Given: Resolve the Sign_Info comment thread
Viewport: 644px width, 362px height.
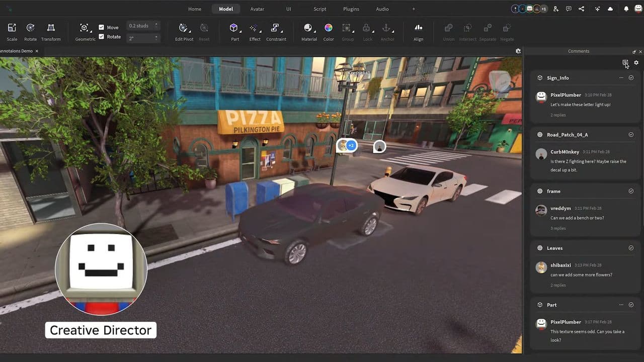Looking at the screenshot, I should [x=631, y=78].
